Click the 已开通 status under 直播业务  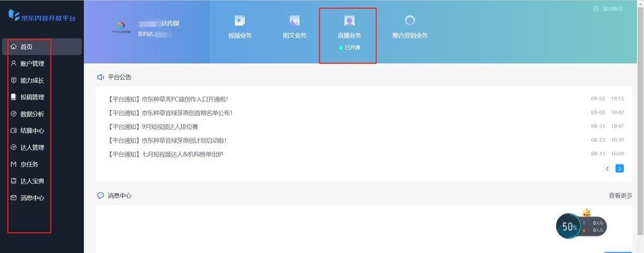click(349, 47)
